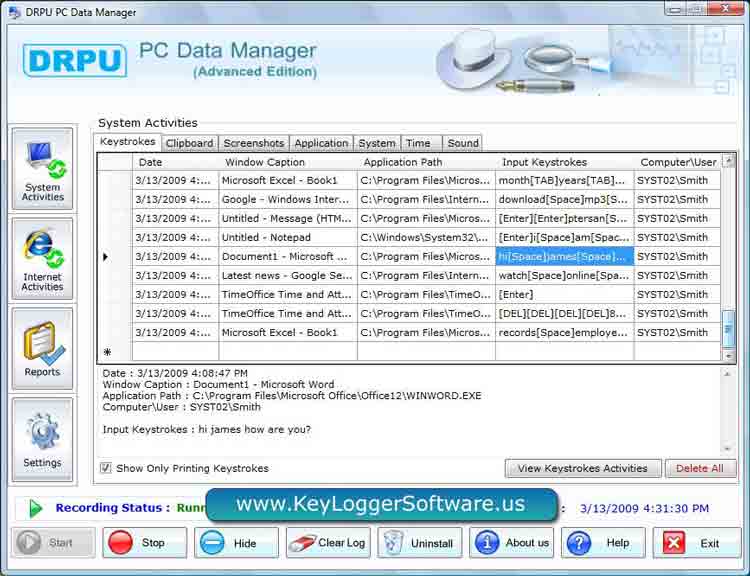Click Input Keystrokes text in details pane
The height and width of the screenshot is (576, 750).
pyautogui.click(x=207, y=430)
